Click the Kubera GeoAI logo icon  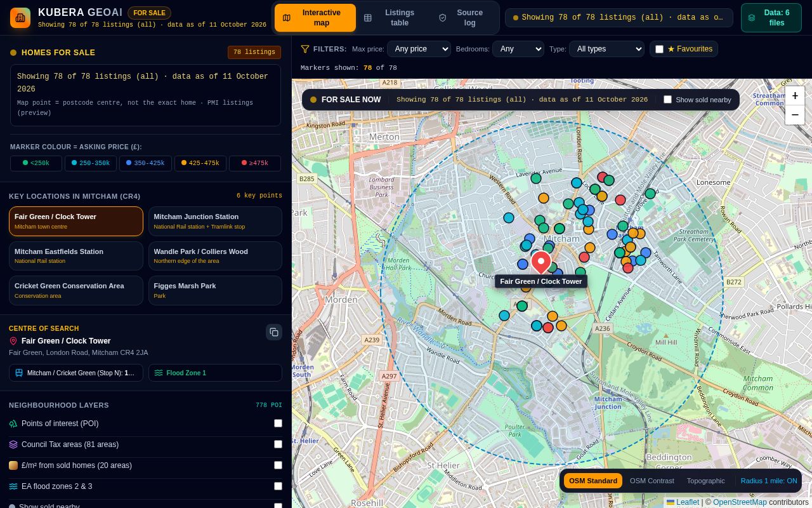pos(20,18)
